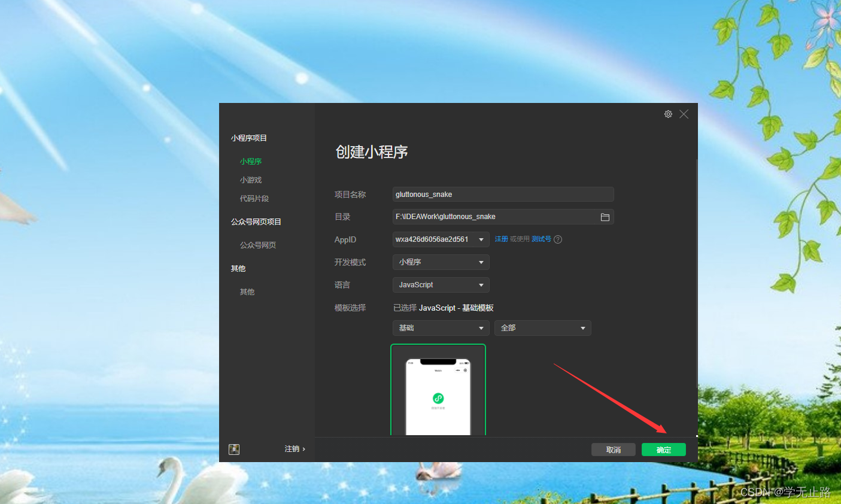This screenshot has width=841, height=504.
Task: Select 公众号网页 in the sidebar
Action: coord(258,245)
